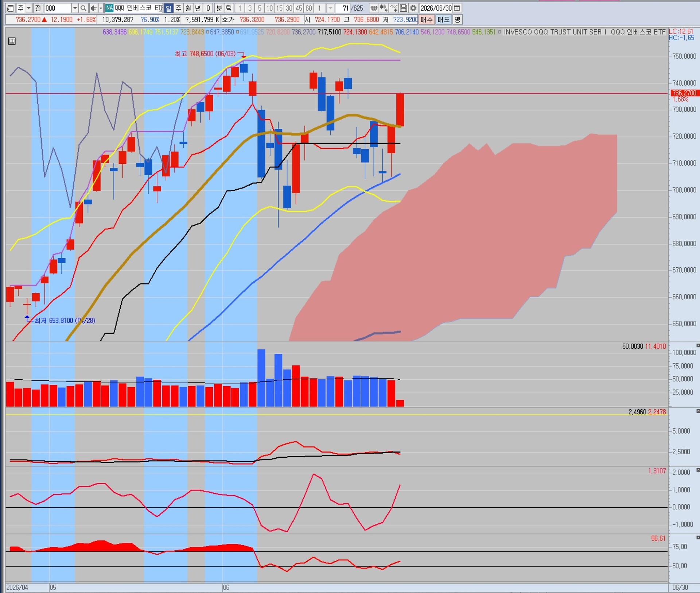
Task: Click the current price tag 736.2700 on axis
Action: (x=685, y=93)
